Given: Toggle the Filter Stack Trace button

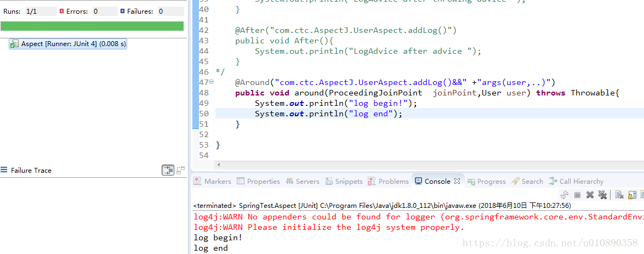Looking at the screenshot, I should point(168,170).
